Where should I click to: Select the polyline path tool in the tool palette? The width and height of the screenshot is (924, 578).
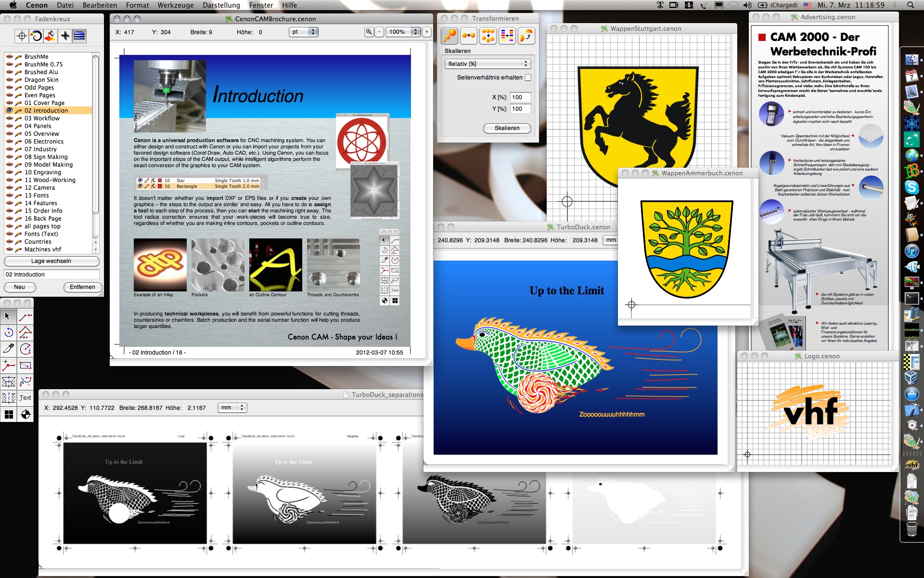25,333
